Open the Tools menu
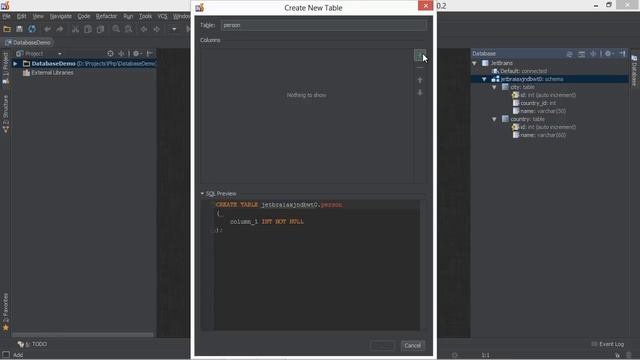640x360 pixels. point(145,16)
